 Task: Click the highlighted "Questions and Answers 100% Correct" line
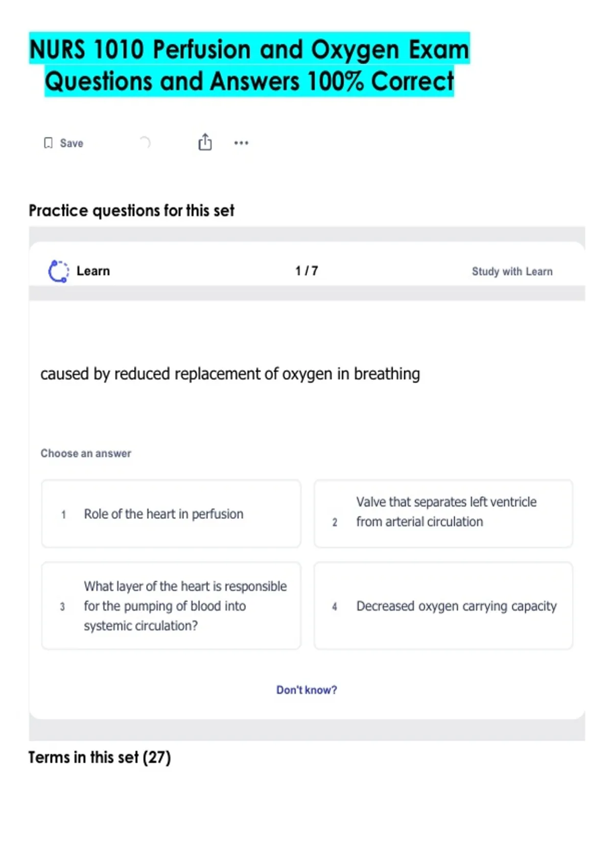click(x=249, y=81)
